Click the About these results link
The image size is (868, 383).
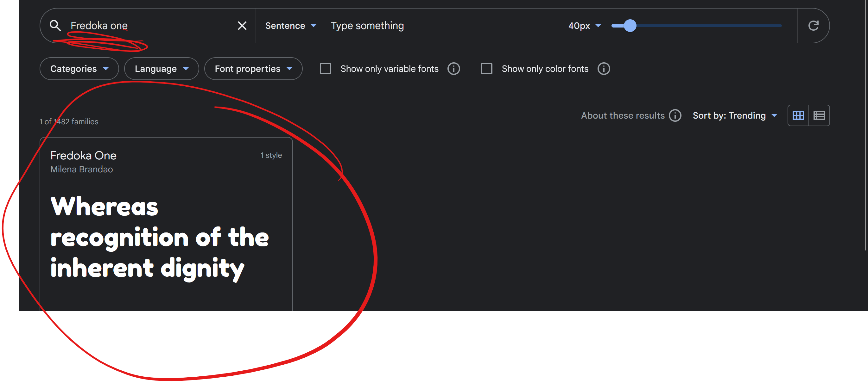[622, 115]
